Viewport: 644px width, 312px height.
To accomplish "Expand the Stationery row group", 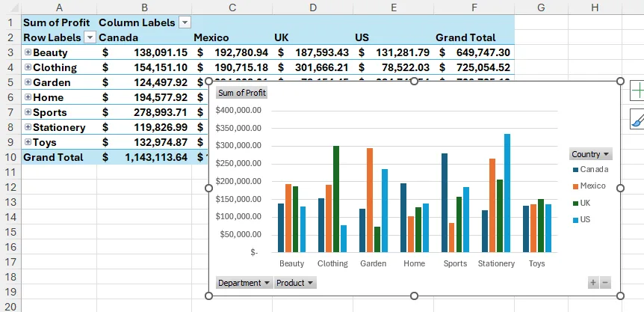I will (28, 127).
